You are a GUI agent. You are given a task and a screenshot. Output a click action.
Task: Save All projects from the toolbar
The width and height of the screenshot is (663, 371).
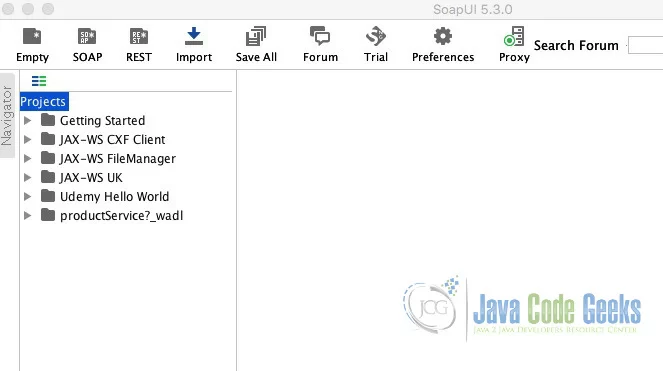256,44
